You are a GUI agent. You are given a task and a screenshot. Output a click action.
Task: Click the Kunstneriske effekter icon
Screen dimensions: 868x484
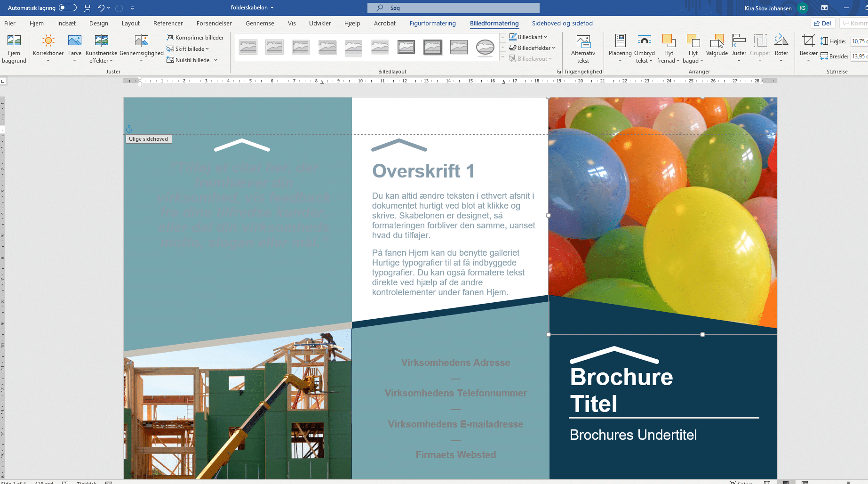point(101,41)
